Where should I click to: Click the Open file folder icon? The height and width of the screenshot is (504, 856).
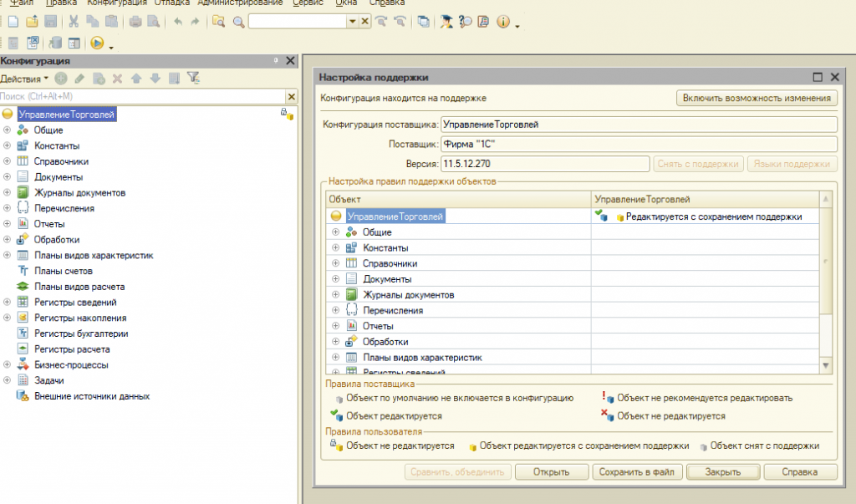pos(32,22)
